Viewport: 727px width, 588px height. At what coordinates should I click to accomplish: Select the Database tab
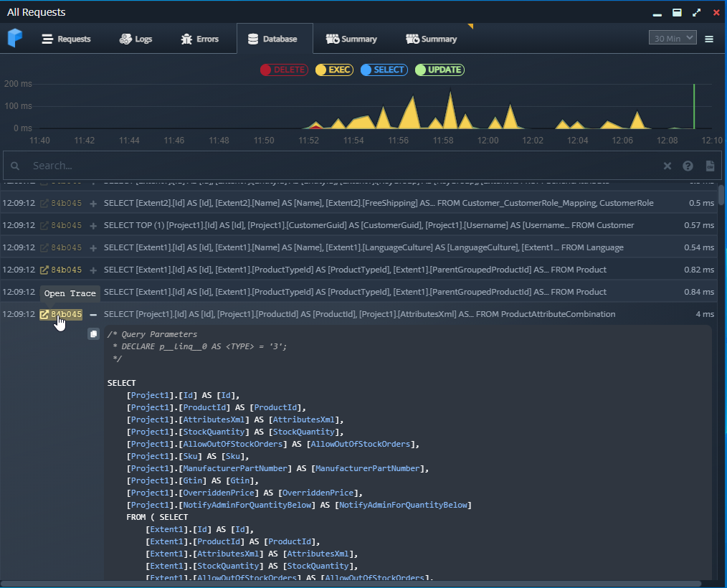click(275, 39)
